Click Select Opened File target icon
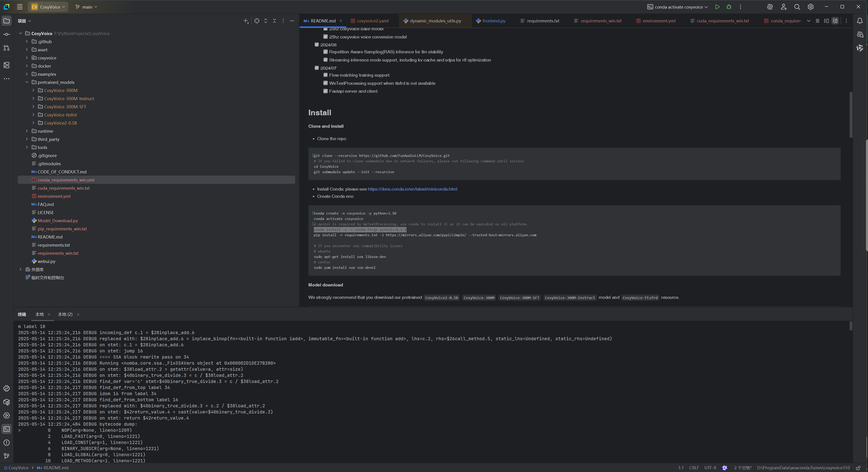Image resolution: width=868 pixels, height=472 pixels. (257, 21)
